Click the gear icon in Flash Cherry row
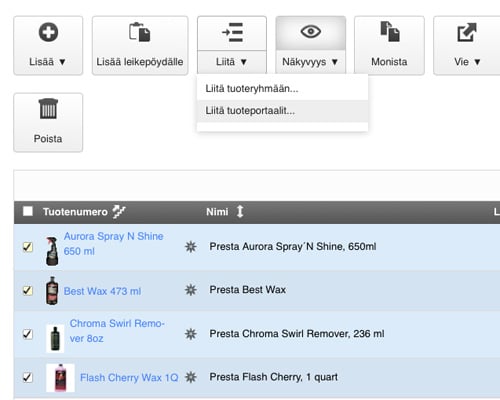500x400 pixels. pyautogui.click(x=191, y=377)
